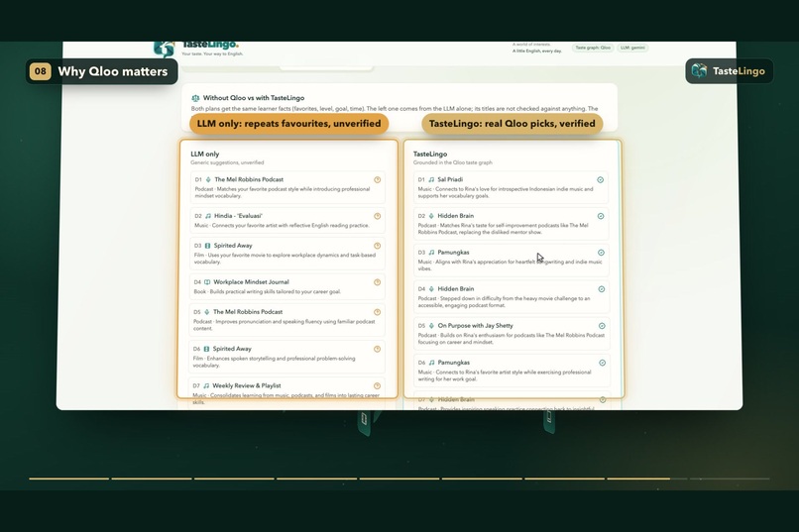Click 'Generic suggestions, unverified' subtitle

(x=227, y=162)
